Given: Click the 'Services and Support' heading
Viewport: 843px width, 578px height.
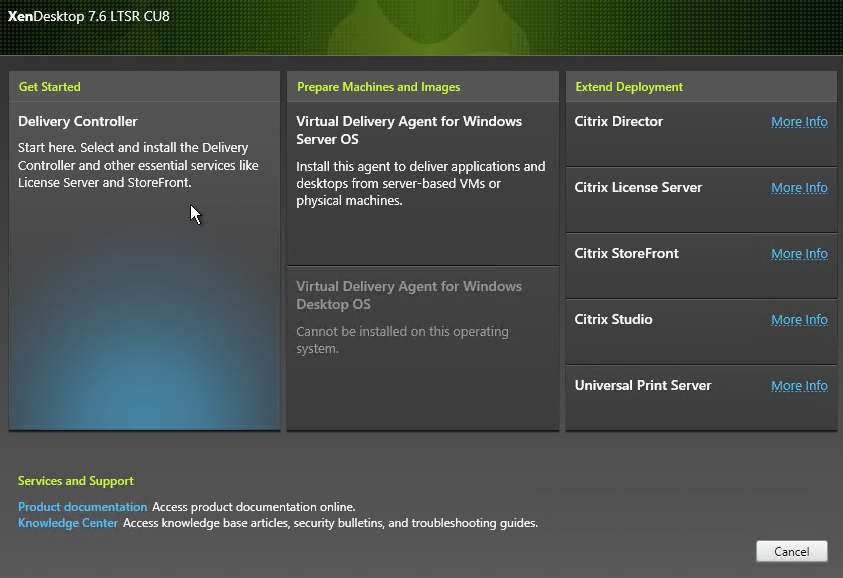Looking at the screenshot, I should tap(76, 481).
